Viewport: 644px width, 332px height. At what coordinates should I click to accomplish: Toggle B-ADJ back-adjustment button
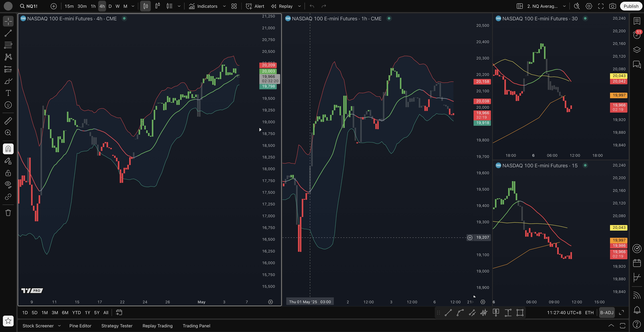(x=607, y=313)
